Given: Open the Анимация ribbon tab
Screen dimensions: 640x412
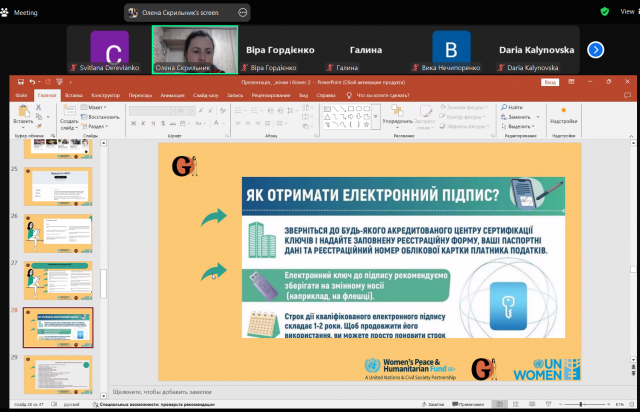Looking at the screenshot, I should click(x=172, y=96).
